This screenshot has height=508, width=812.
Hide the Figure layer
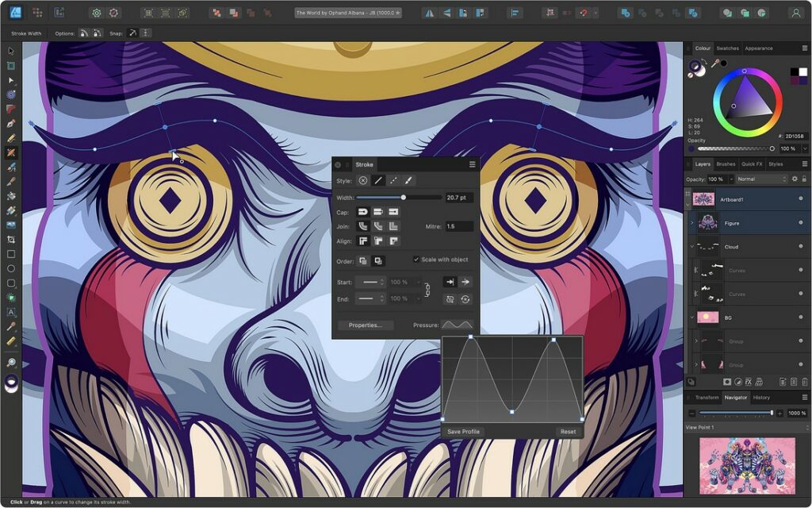click(x=801, y=223)
